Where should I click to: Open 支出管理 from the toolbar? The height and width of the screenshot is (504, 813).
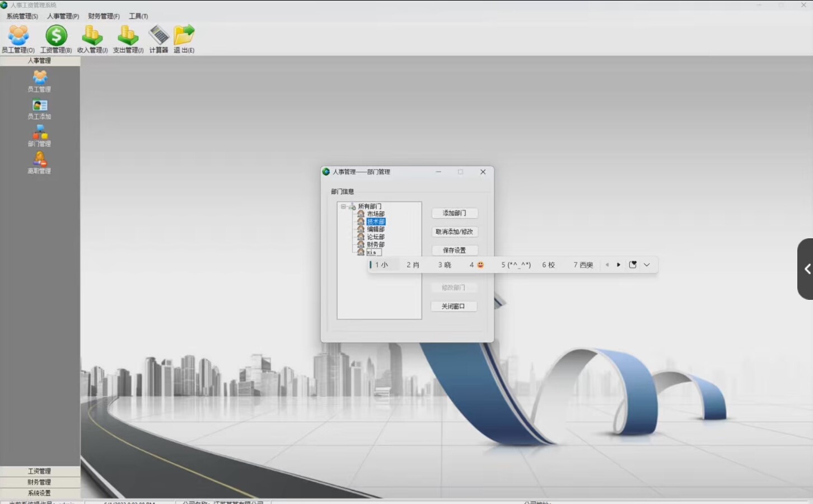tap(128, 36)
